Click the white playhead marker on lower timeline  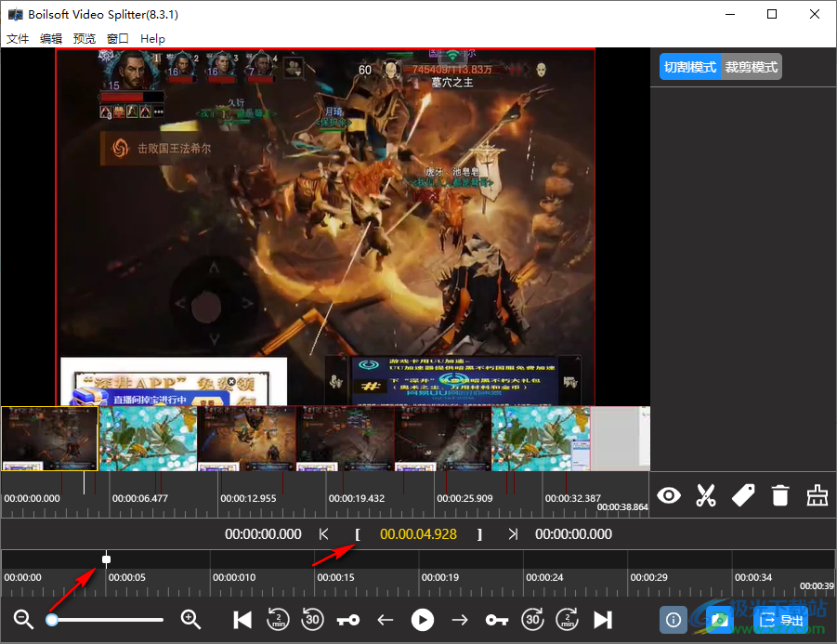point(106,559)
